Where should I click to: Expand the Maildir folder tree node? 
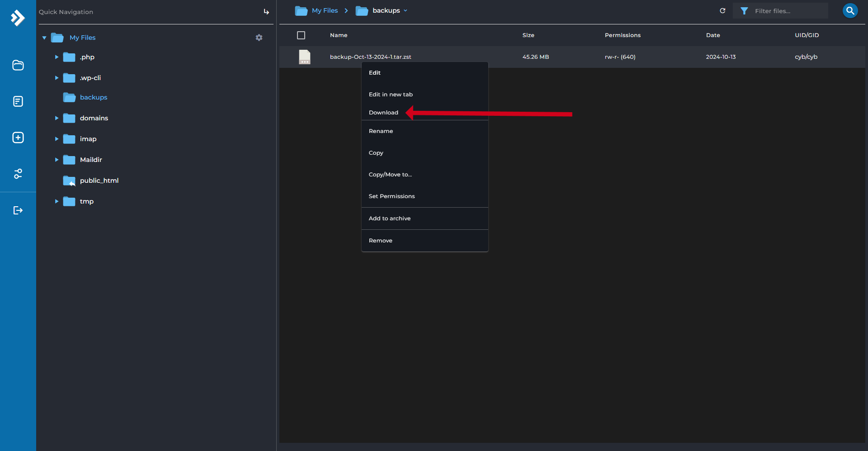point(57,160)
